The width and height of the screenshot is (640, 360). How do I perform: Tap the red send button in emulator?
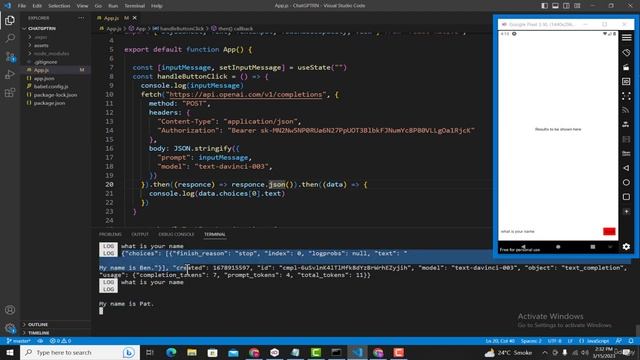tap(609, 231)
